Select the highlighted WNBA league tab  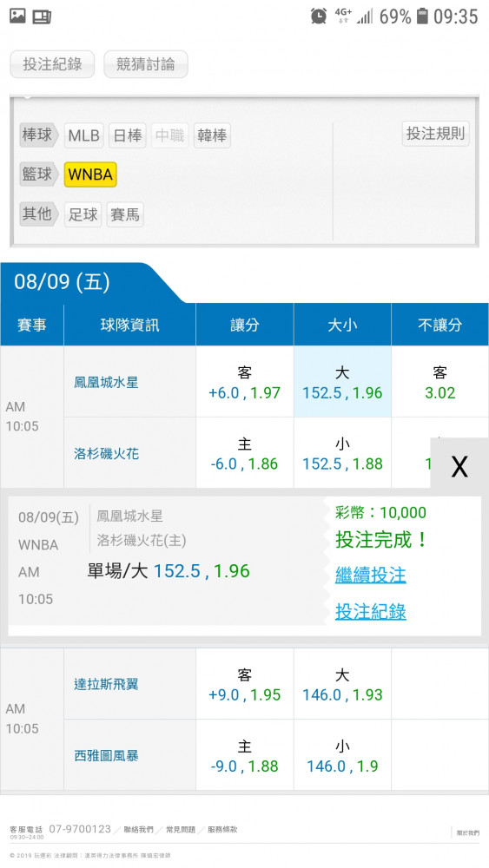[x=90, y=174]
